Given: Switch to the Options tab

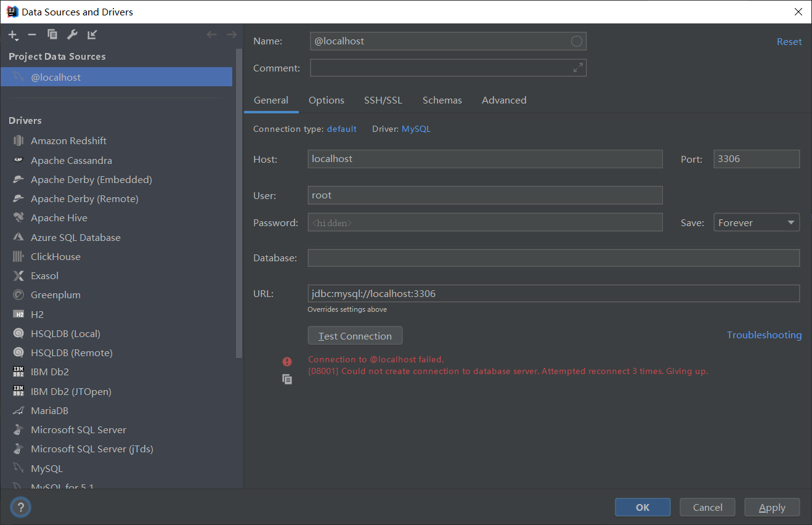Looking at the screenshot, I should [327, 100].
